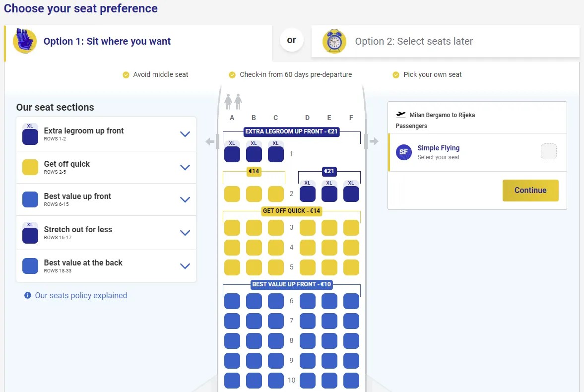Click the passenger seat assignment box for Simple Flying

click(x=548, y=152)
